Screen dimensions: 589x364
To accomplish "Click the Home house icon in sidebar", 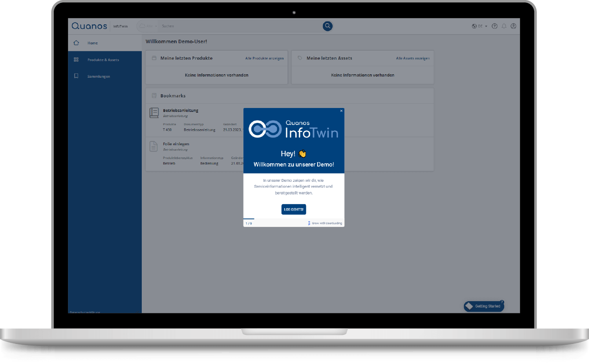I will (76, 43).
